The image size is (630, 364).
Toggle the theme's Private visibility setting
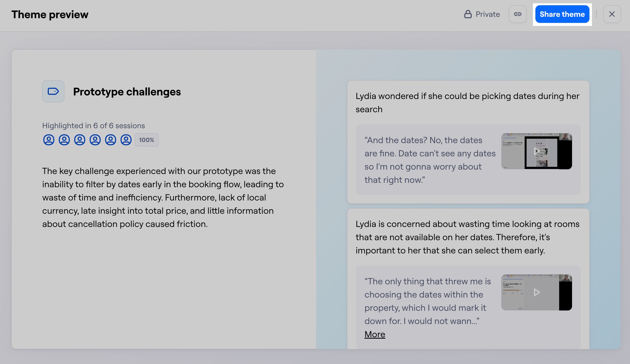coord(482,14)
